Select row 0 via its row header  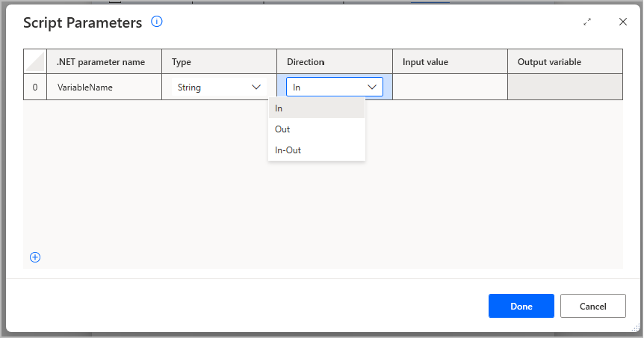coord(35,87)
